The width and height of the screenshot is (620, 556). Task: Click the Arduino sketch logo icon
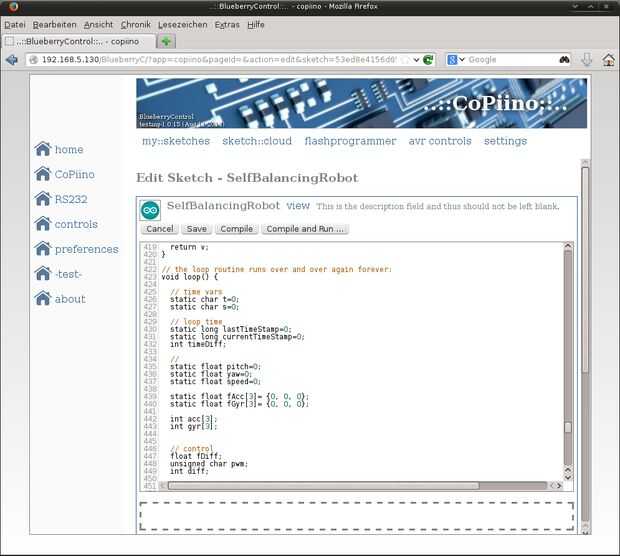pos(150,210)
